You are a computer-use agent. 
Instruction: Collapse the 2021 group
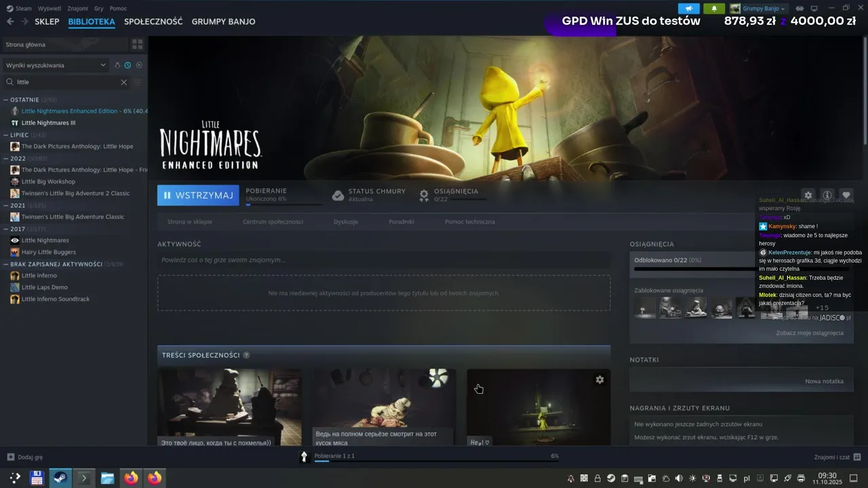[x=6, y=205]
